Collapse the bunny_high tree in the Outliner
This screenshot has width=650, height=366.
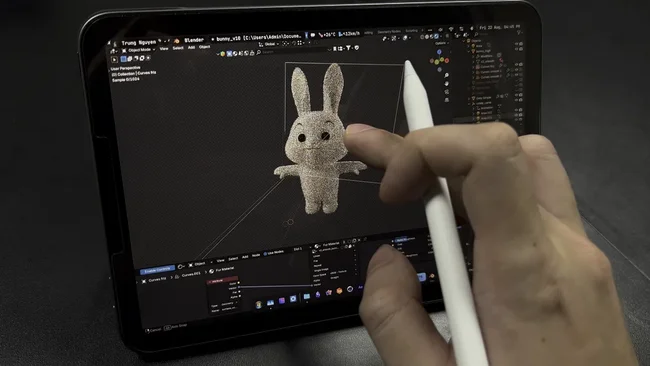click(x=468, y=51)
